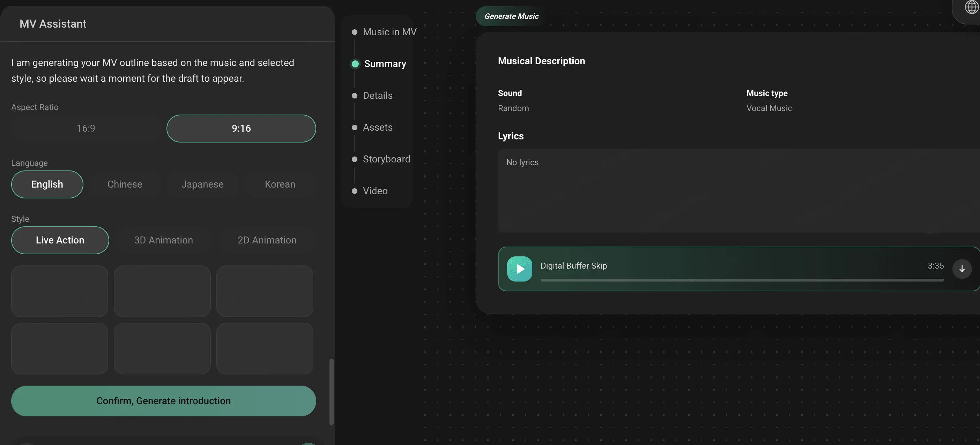
Task: Open the globe language icon
Action: click(972, 7)
